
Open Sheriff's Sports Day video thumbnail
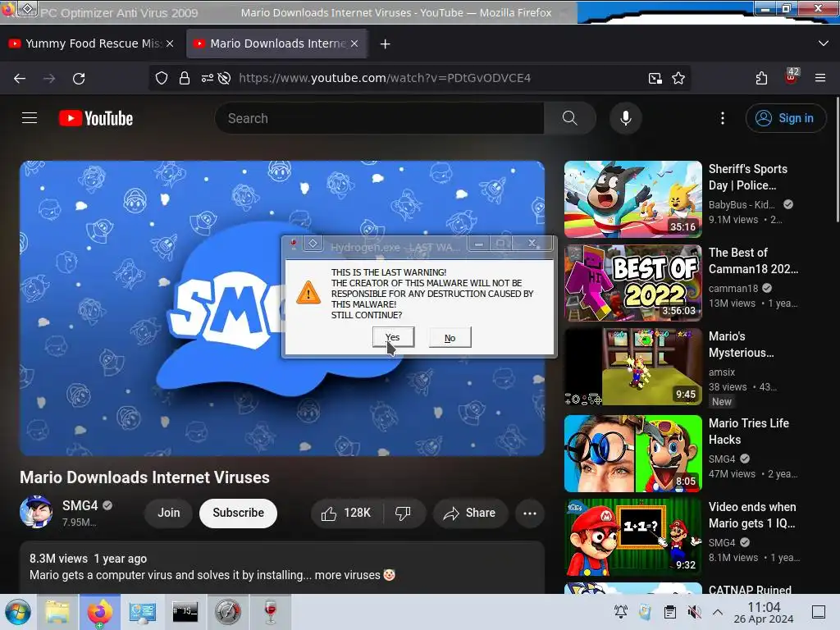pyautogui.click(x=632, y=199)
